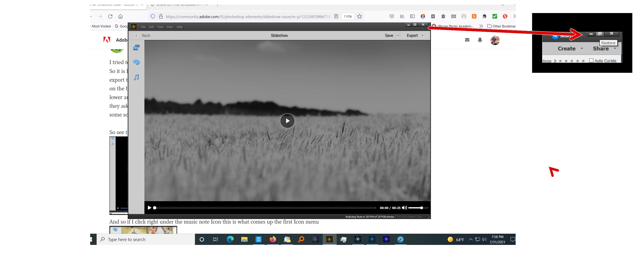Open the slideshow Themes palette icon
644x279 pixels.
click(136, 62)
